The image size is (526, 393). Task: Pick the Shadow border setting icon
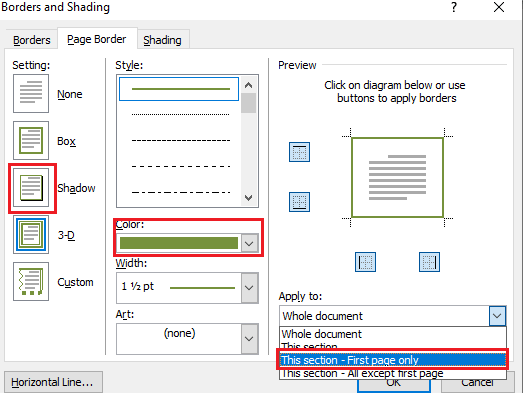pos(31,187)
